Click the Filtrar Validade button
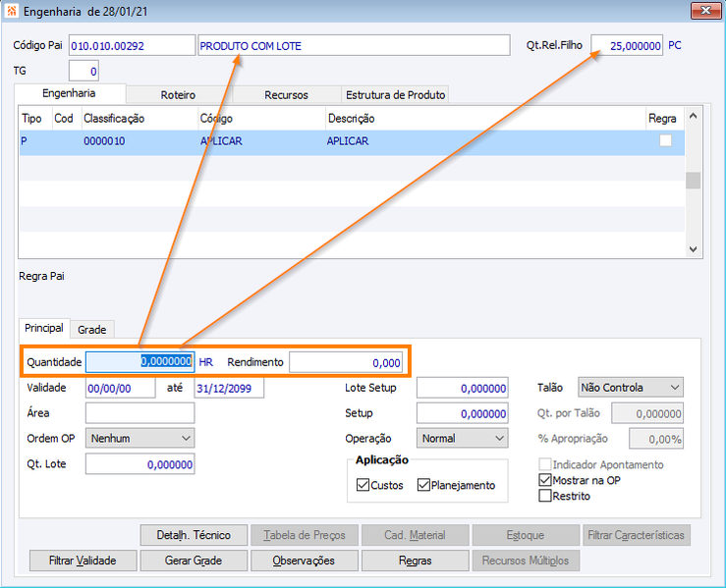The image size is (726, 588). pyautogui.click(x=83, y=561)
